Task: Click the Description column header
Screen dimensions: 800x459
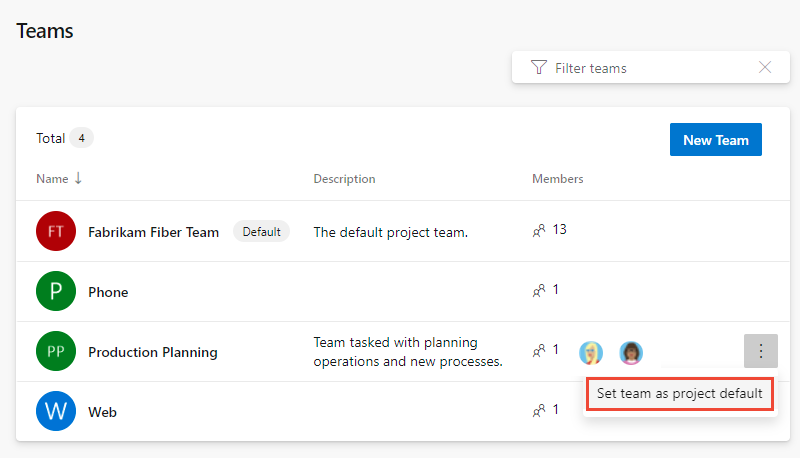Action: click(344, 179)
